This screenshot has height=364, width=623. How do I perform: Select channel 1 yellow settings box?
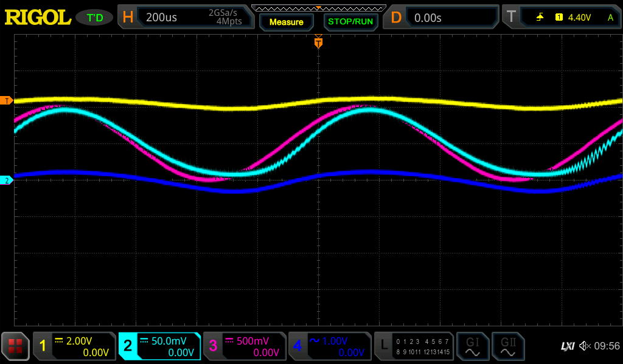(x=74, y=346)
